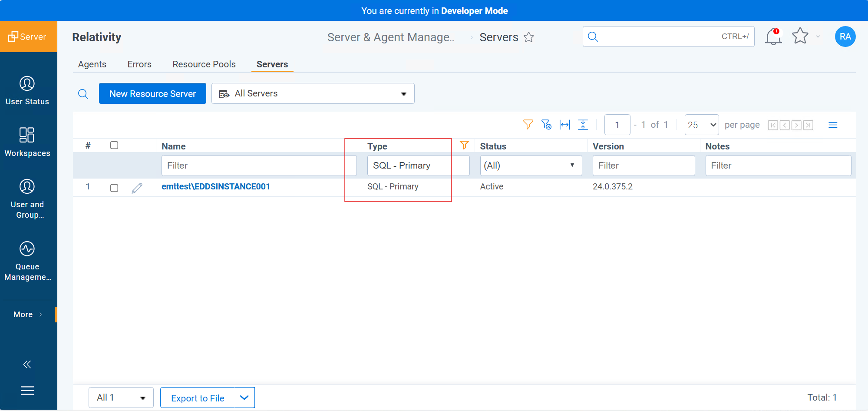Open the Resource Pools tab
The image size is (868, 411).
point(204,64)
